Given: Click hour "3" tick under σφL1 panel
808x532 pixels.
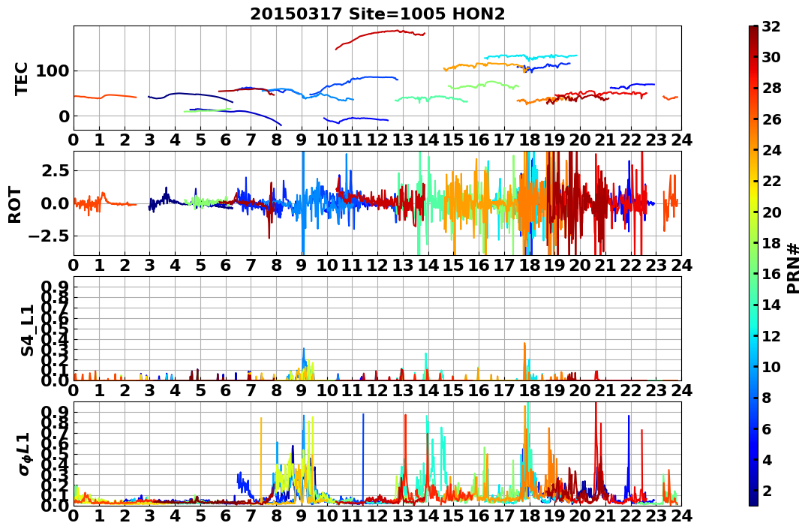Looking at the screenshot, I should point(150,515).
